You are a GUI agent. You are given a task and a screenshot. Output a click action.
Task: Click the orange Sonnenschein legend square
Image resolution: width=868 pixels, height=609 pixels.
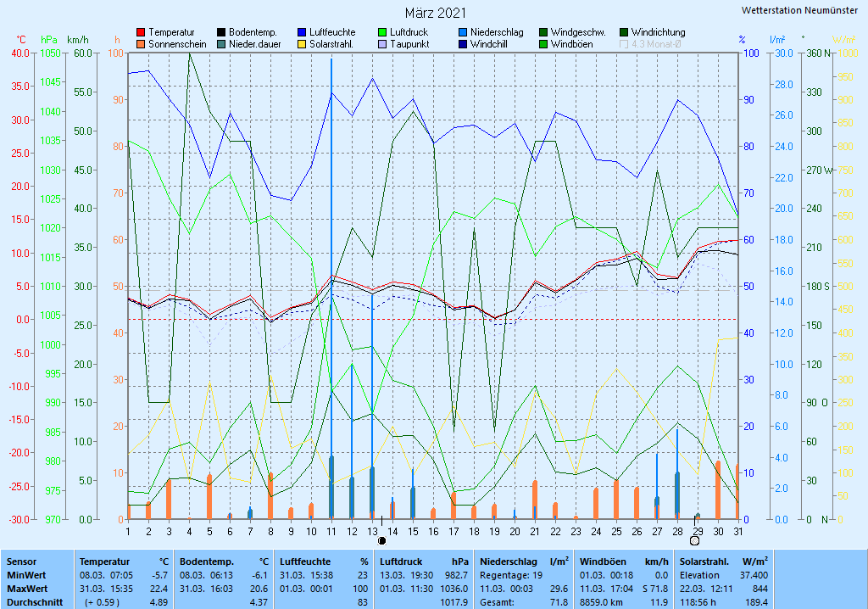[x=142, y=44]
